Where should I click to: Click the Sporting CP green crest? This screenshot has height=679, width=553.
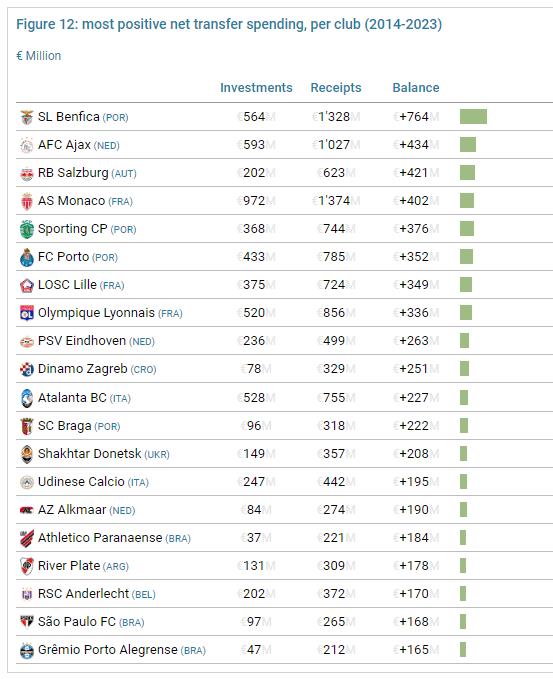tap(27, 230)
